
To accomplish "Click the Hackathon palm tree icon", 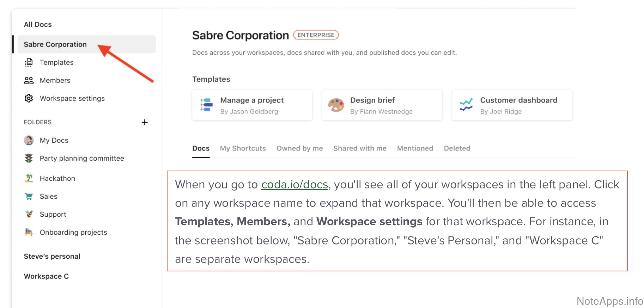I will (29, 178).
